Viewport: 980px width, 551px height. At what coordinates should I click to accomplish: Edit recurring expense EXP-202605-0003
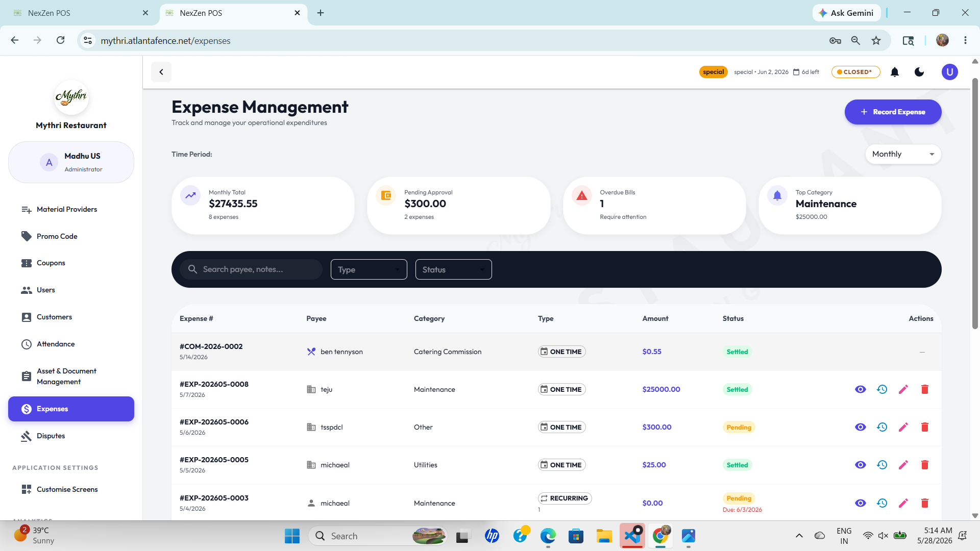click(x=903, y=503)
